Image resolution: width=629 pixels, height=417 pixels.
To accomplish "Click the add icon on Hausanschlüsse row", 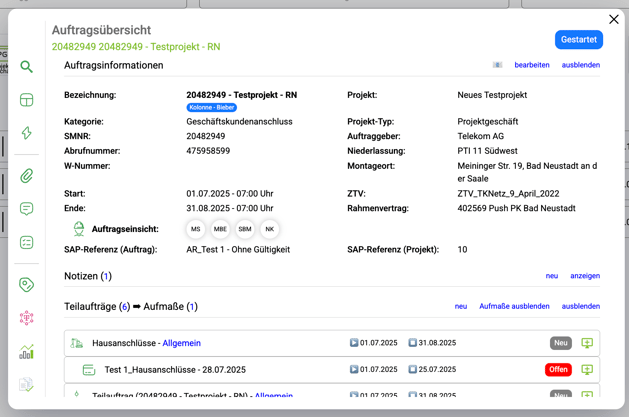I will (x=587, y=343).
